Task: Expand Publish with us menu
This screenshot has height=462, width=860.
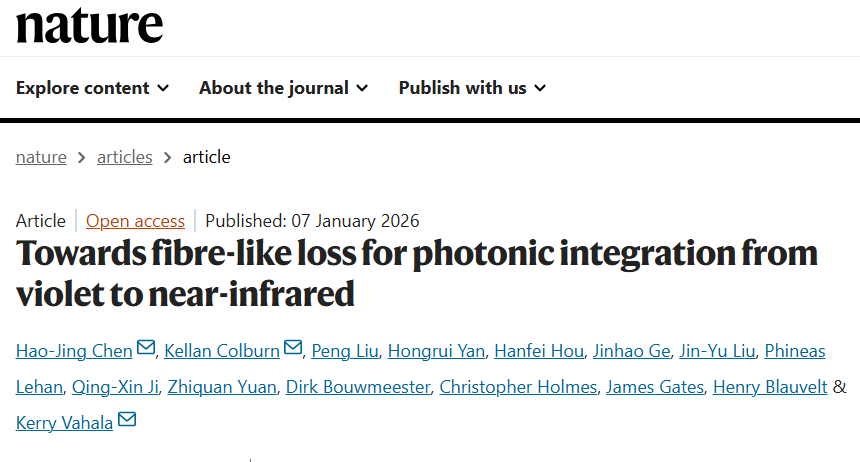Action: pos(472,88)
